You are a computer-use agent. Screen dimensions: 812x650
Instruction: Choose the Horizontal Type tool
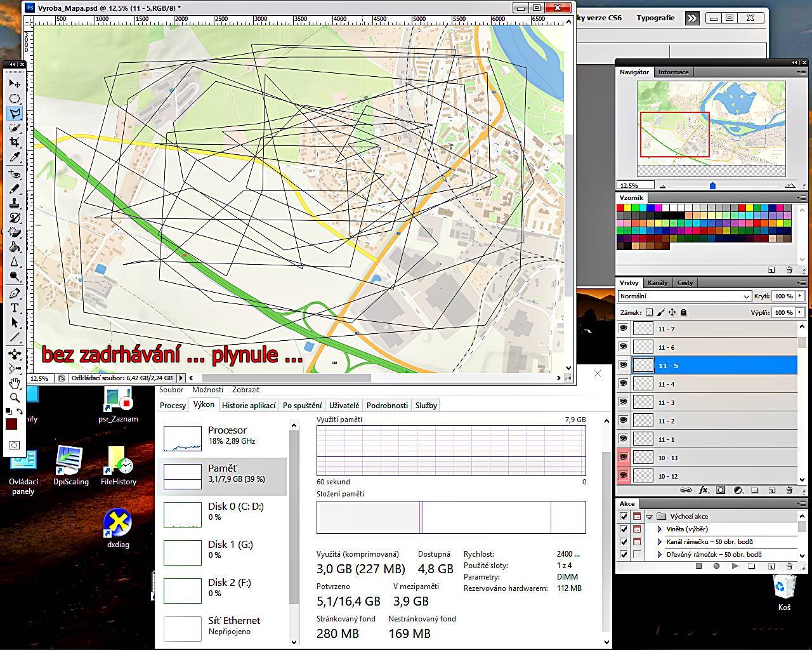click(x=15, y=308)
